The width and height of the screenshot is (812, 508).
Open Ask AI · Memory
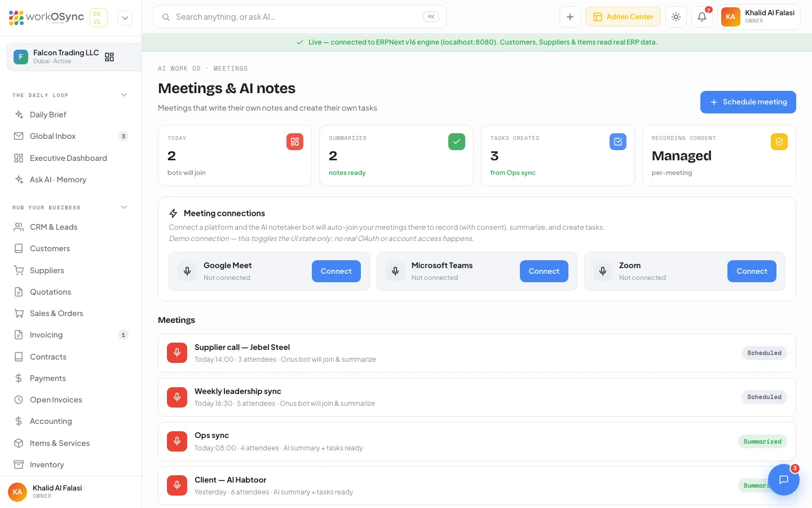click(x=71, y=179)
